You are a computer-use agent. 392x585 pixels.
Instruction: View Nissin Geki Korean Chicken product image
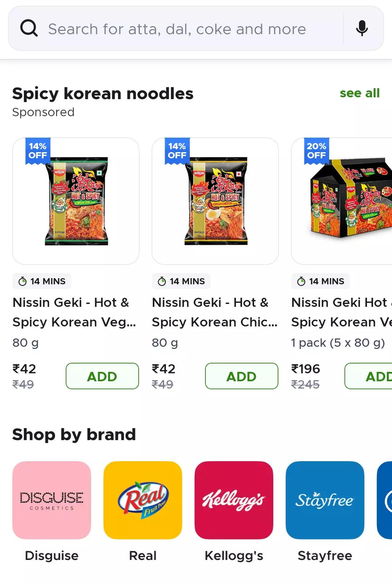point(215,201)
